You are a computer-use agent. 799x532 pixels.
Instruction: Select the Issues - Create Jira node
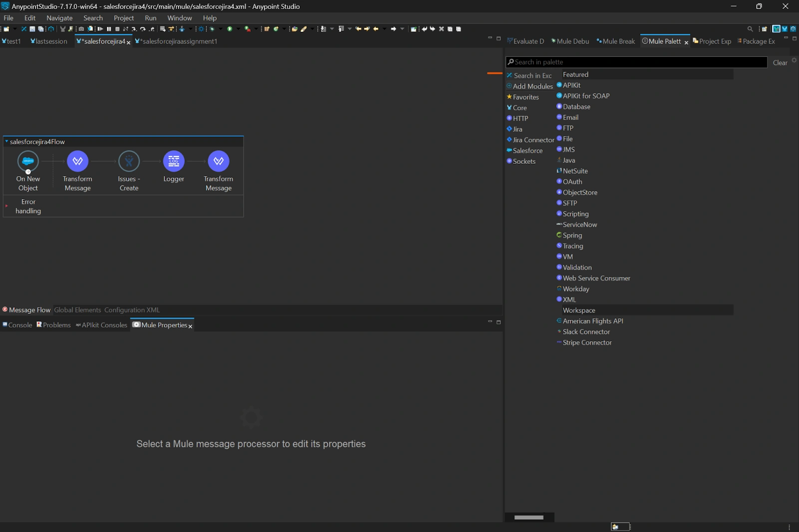point(129,162)
